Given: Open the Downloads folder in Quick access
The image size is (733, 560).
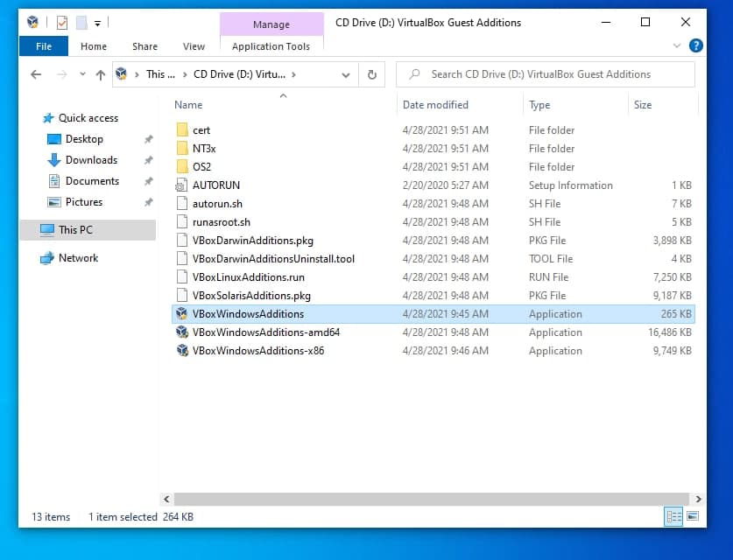Looking at the screenshot, I should tap(91, 160).
